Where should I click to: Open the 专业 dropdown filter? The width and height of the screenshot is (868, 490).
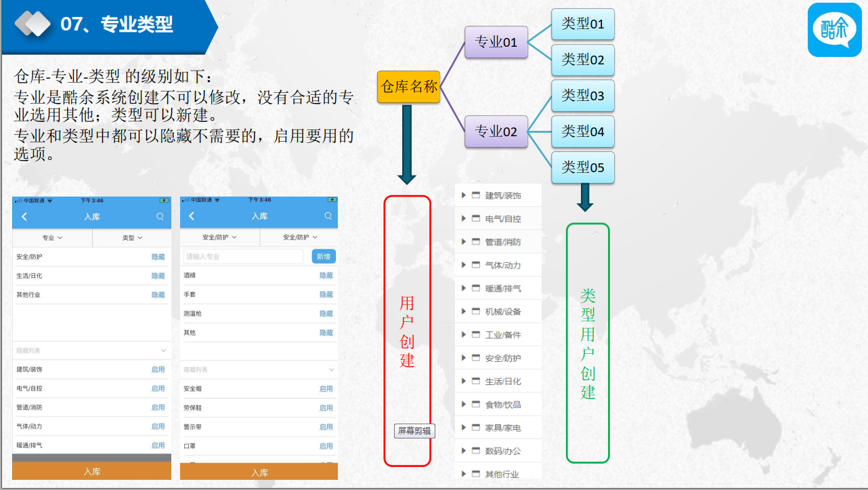coord(52,238)
